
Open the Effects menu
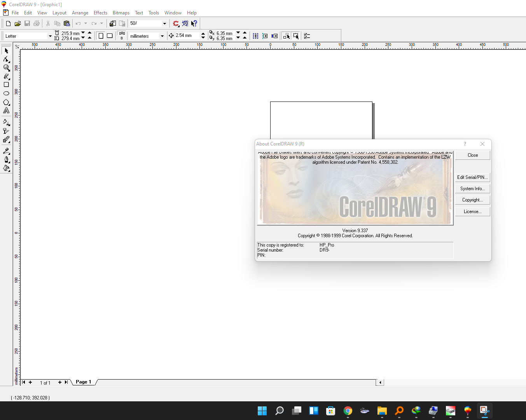pos(100,13)
